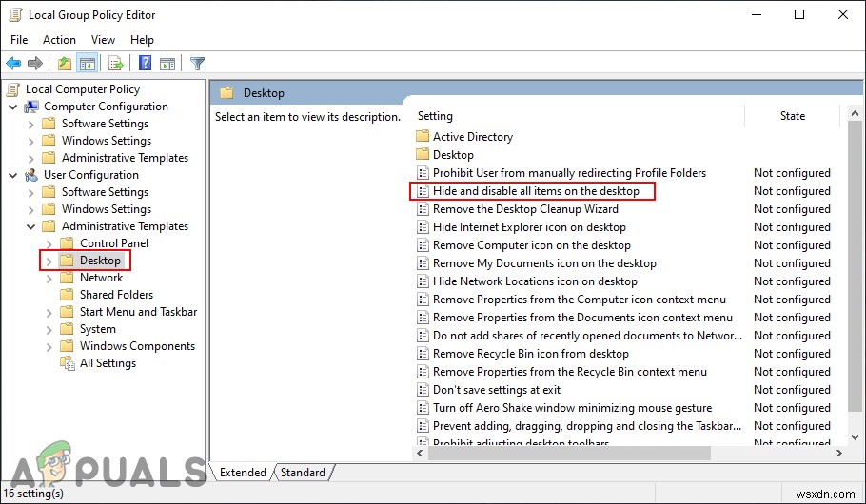Switch to the Extended tab

(243, 473)
